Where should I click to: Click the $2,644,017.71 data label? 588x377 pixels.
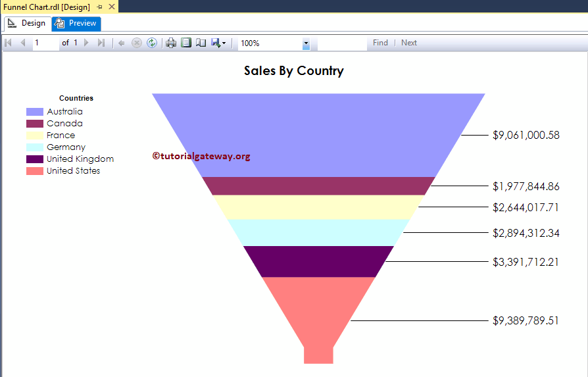pyautogui.click(x=526, y=207)
